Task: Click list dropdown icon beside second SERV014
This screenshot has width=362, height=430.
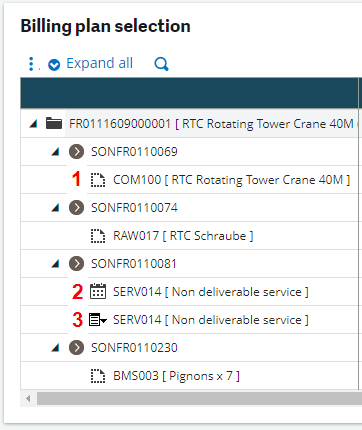Action: tap(98, 320)
